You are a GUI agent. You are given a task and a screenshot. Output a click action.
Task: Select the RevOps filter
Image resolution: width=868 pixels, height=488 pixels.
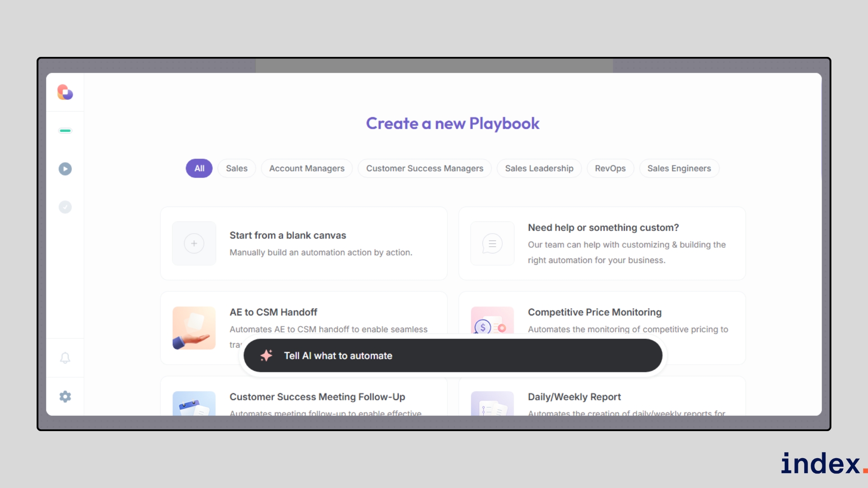pos(610,169)
